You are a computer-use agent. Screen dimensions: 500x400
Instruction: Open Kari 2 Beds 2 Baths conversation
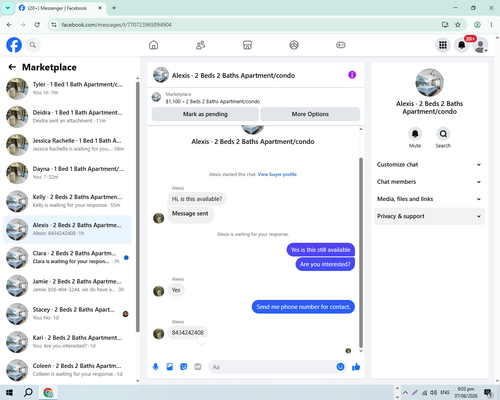point(67,342)
